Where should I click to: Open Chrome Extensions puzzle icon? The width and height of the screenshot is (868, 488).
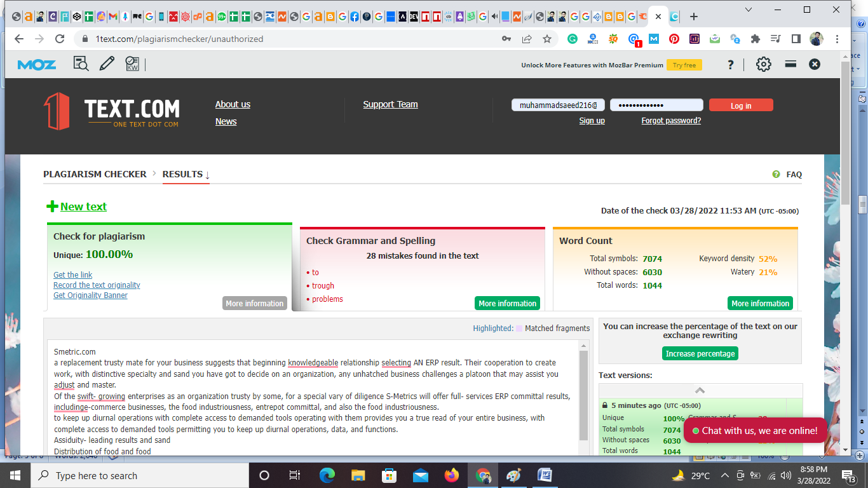(x=756, y=39)
